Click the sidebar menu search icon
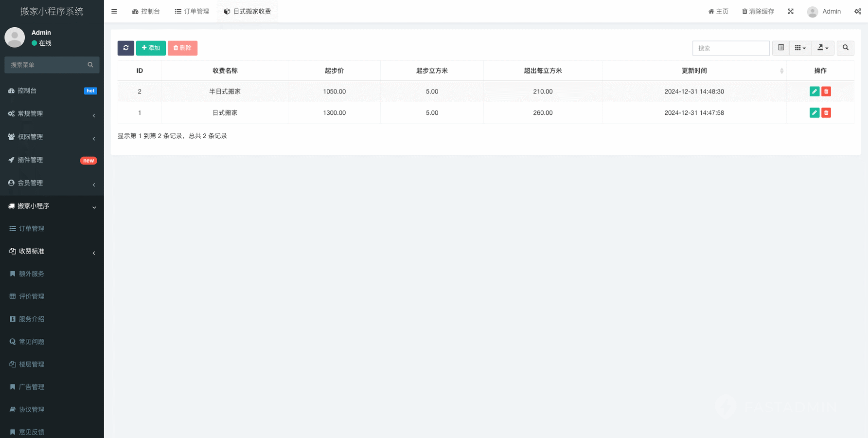Viewport: 868px width, 438px height. click(90, 65)
